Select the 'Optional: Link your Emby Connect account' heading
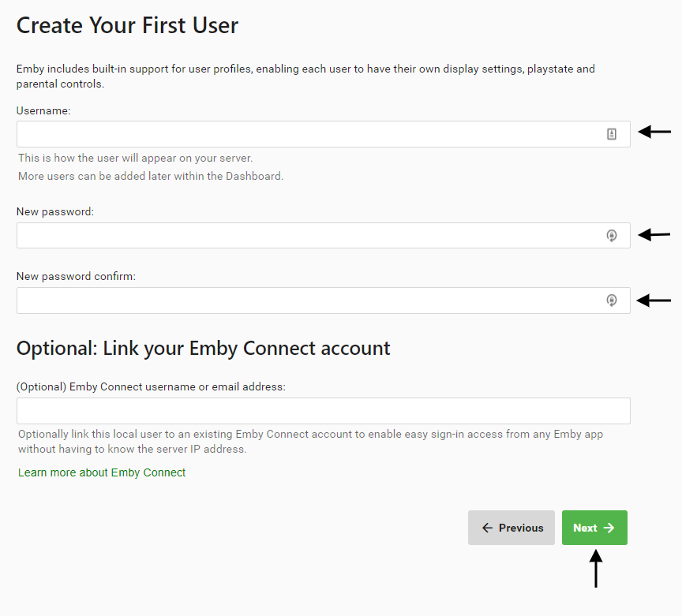 203,349
